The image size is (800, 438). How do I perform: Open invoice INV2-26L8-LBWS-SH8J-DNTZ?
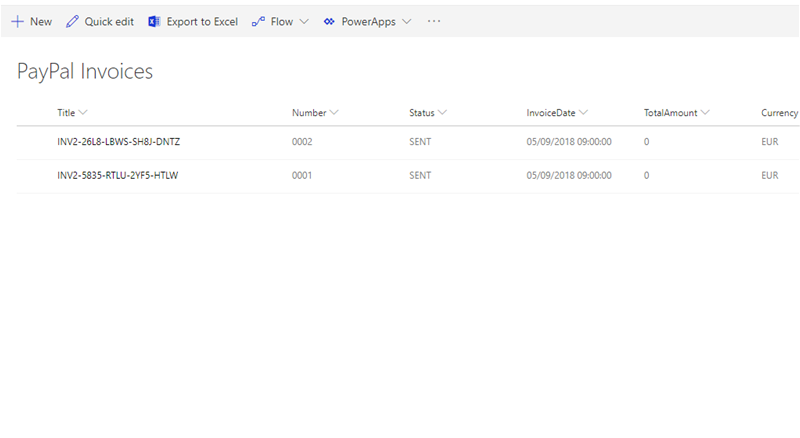118,142
